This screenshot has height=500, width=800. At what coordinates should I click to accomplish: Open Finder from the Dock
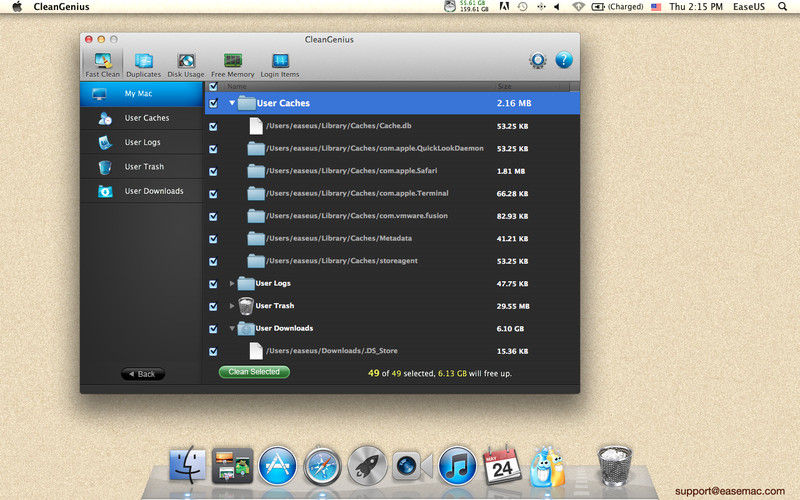click(188, 465)
